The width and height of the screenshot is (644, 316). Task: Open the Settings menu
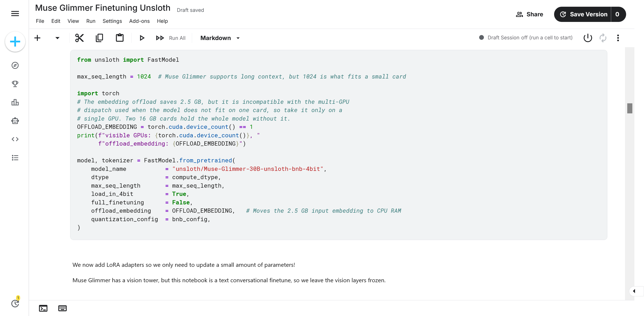tap(112, 21)
